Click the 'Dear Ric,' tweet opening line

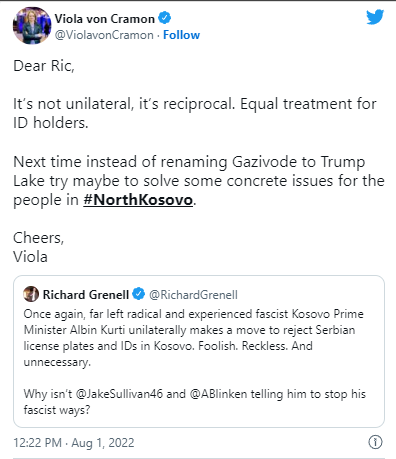(44, 66)
